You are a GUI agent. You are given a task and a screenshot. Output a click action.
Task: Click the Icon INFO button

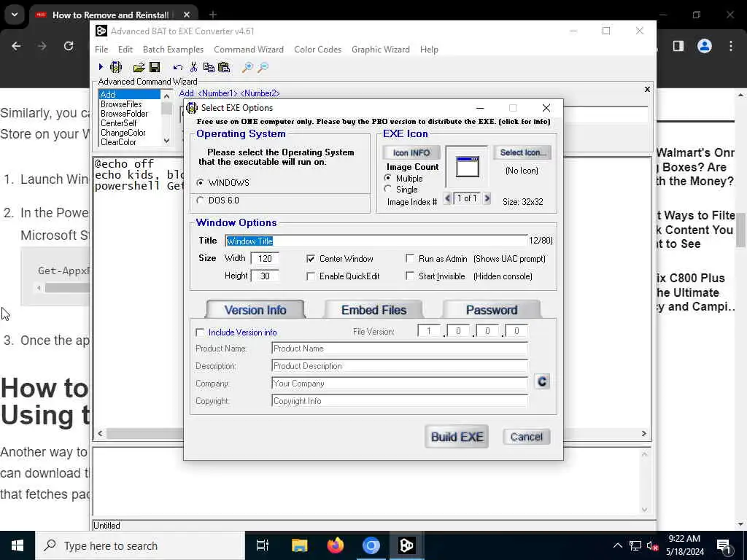pyautogui.click(x=411, y=153)
